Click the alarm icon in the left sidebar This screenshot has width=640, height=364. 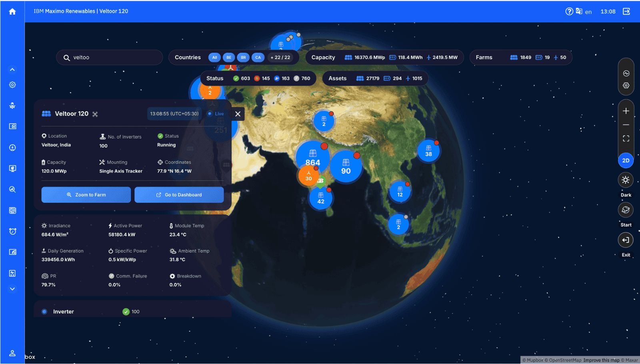[12, 231]
